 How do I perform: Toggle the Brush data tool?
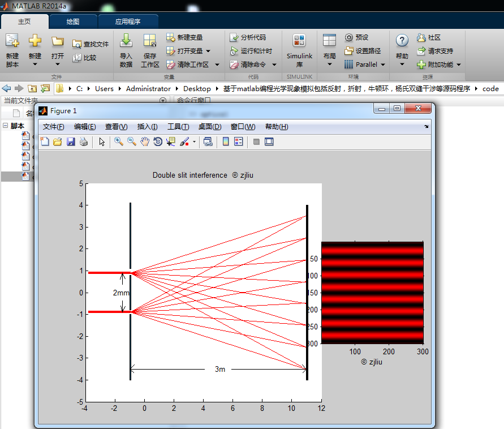(184, 141)
